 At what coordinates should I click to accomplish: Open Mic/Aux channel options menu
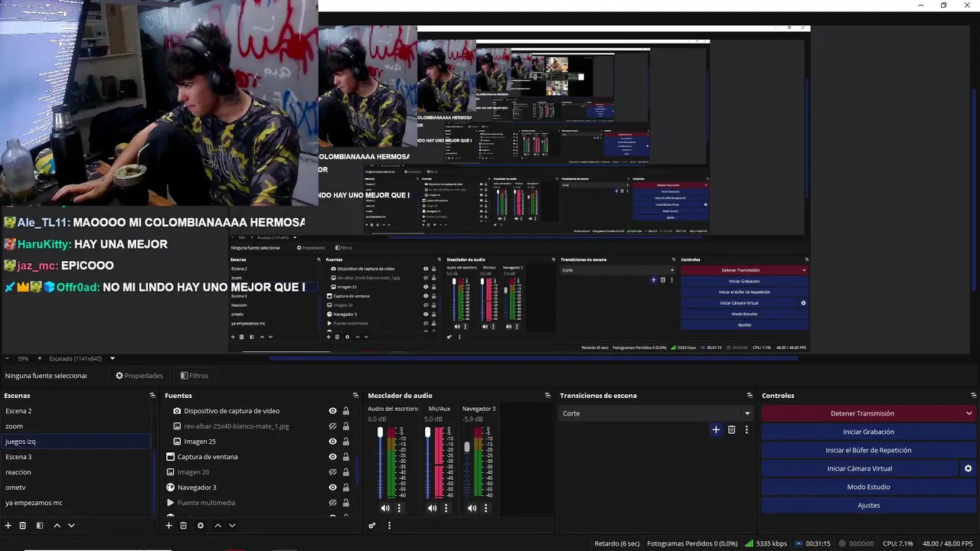[446, 508]
